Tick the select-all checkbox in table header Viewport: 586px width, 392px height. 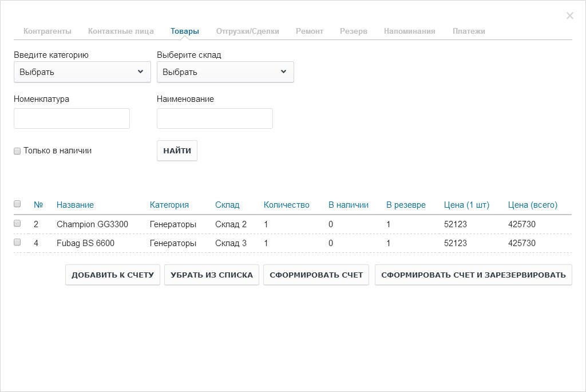tap(17, 204)
